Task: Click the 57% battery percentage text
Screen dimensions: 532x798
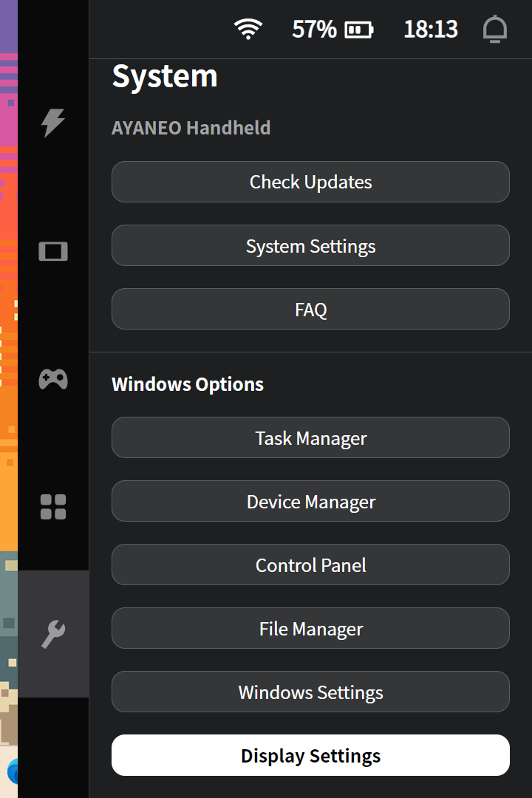Action: (x=314, y=30)
